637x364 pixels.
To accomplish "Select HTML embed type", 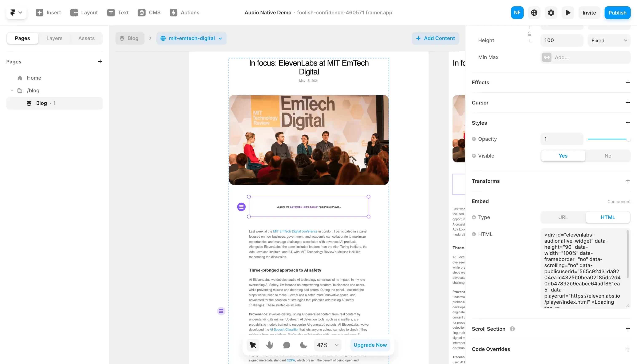I will tap(608, 217).
